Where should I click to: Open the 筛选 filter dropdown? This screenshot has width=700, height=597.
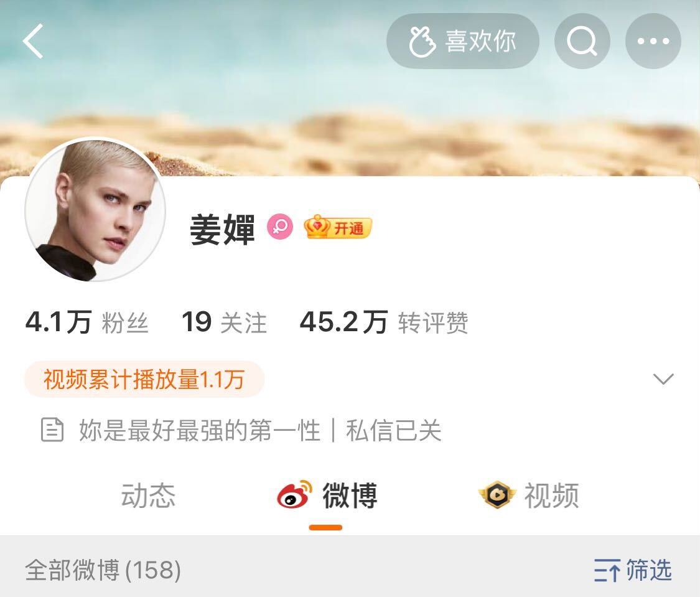click(x=633, y=570)
